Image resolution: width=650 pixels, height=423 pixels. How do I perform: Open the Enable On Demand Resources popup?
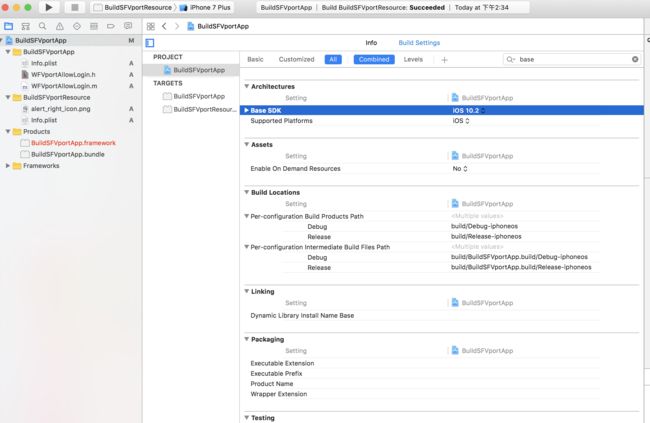460,168
